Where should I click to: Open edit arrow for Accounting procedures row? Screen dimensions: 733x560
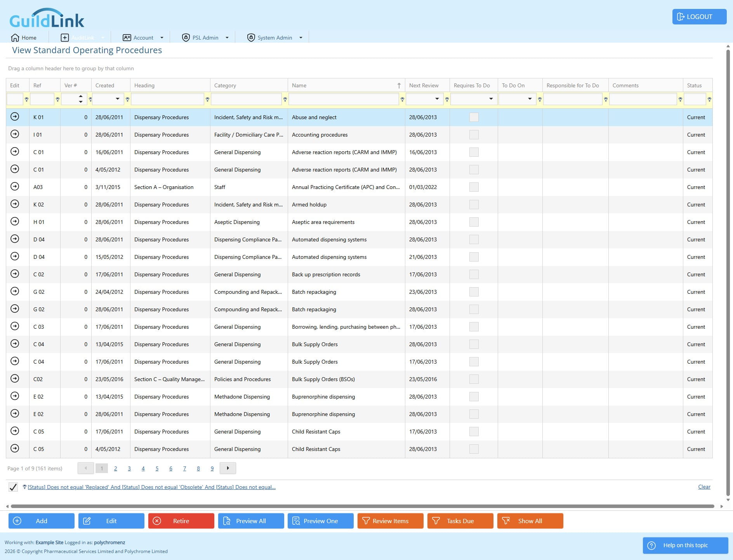(15, 134)
